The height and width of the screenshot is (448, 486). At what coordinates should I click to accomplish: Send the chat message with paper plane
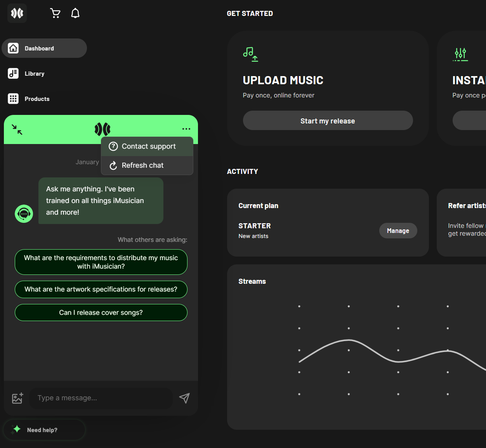pos(184,398)
